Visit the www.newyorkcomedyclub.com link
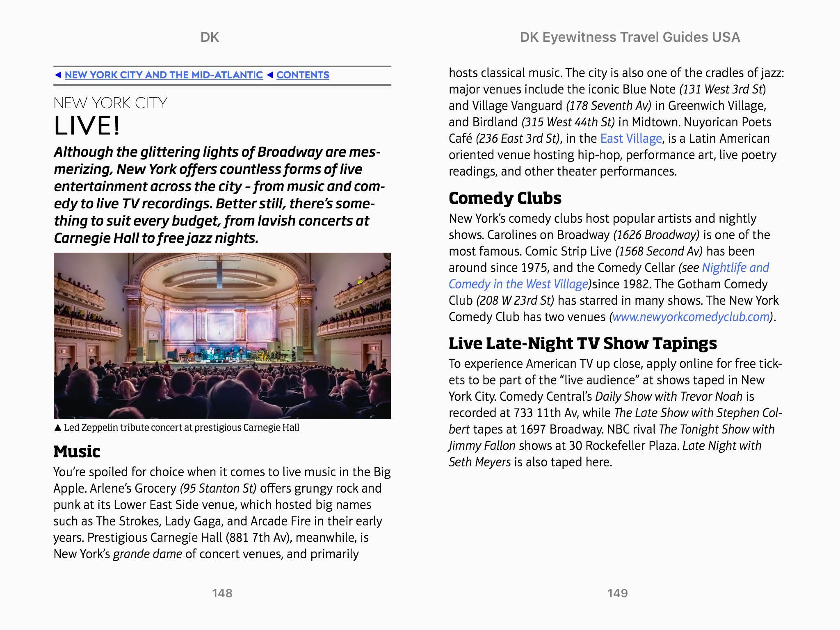The width and height of the screenshot is (840, 630). (x=690, y=317)
